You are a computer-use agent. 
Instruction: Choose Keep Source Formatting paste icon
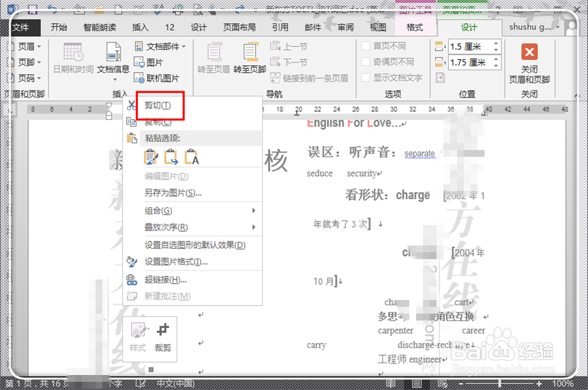pyautogui.click(x=151, y=157)
